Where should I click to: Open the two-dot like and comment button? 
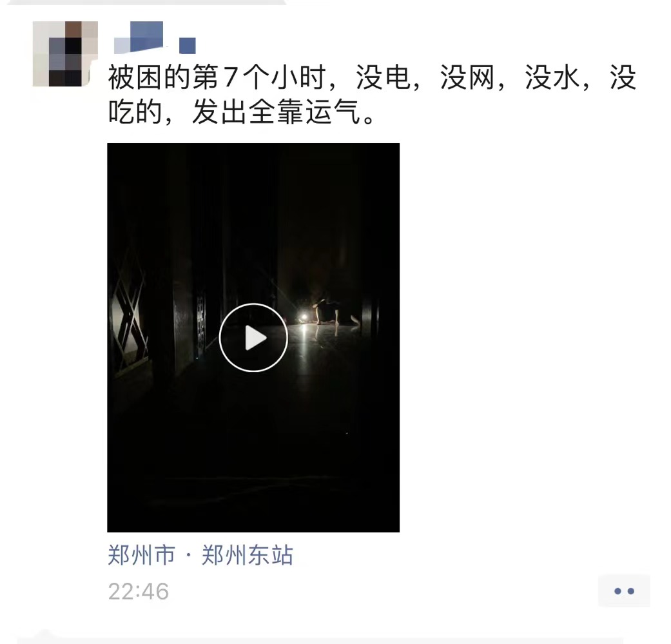(624, 591)
